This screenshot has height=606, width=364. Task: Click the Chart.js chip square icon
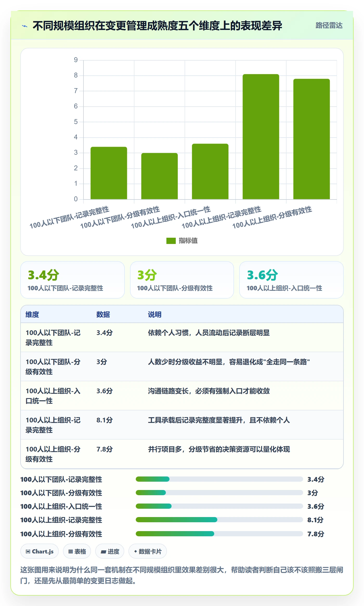point(28,552)
